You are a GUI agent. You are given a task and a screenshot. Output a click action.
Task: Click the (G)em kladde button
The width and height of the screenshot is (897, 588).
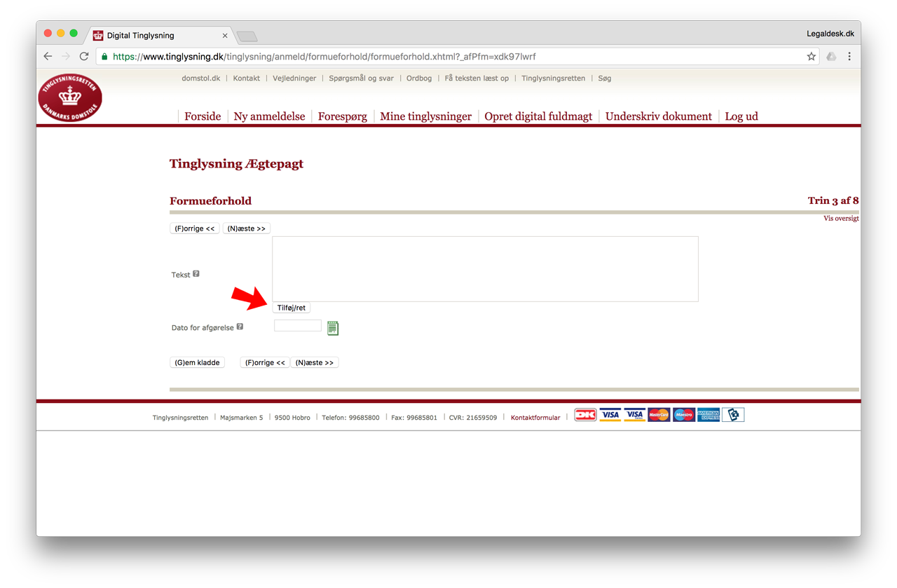[198, 362]
